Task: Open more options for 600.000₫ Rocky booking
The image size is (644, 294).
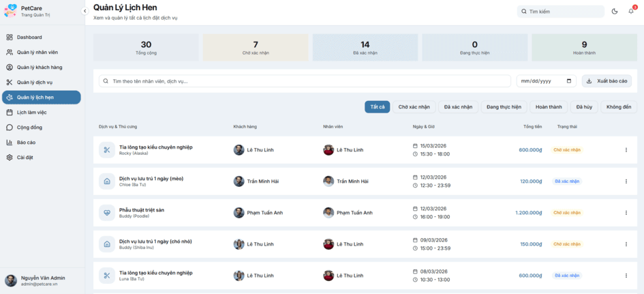Action: 626,150
